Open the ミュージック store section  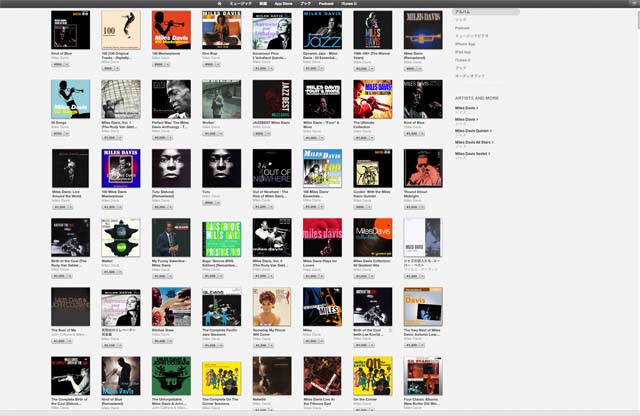pyautogui.click(x=240, y=3)
